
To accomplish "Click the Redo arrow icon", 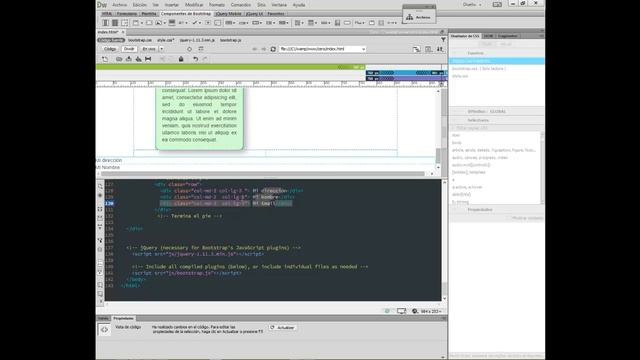I will click(x=205, y=59).
